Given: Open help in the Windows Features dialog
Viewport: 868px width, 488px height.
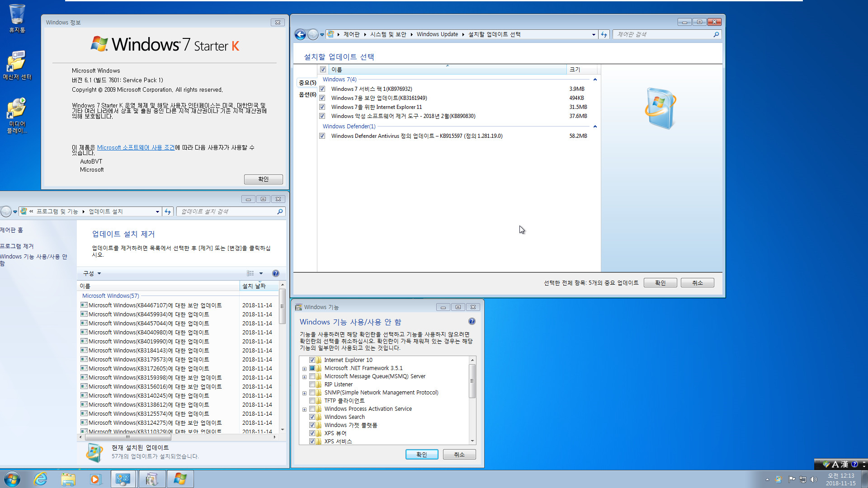Looking at the screenshot, I should pyautogui.click(x=472, y=321).
